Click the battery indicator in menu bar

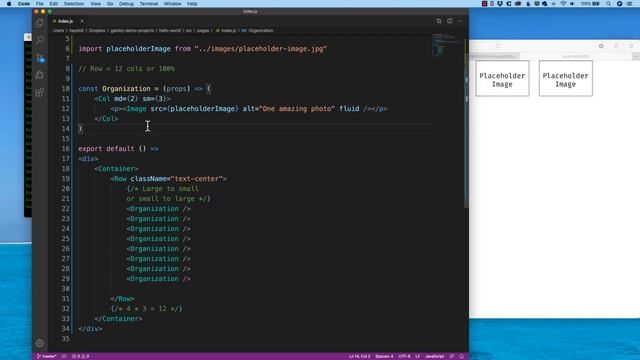tap(591, 4)
